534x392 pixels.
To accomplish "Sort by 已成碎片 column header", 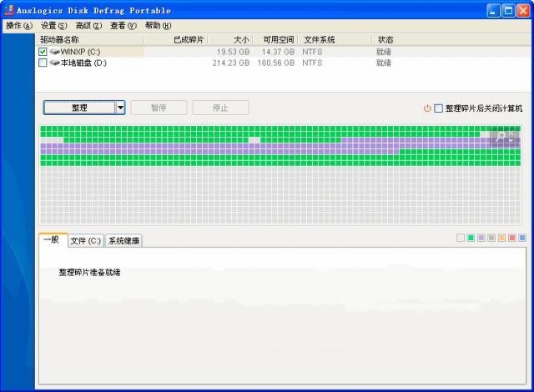I will tap(175, 40).
